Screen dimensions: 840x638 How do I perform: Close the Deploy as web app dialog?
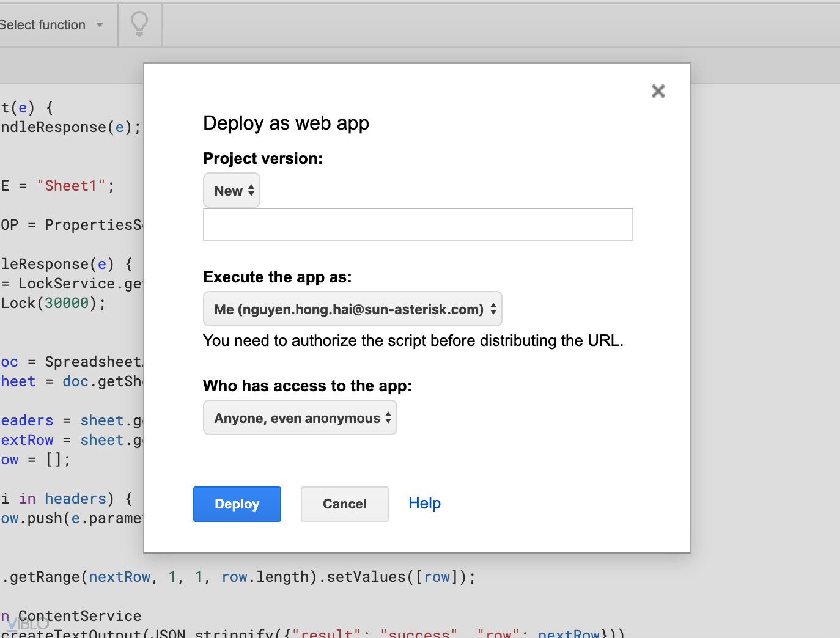[658, 91]
